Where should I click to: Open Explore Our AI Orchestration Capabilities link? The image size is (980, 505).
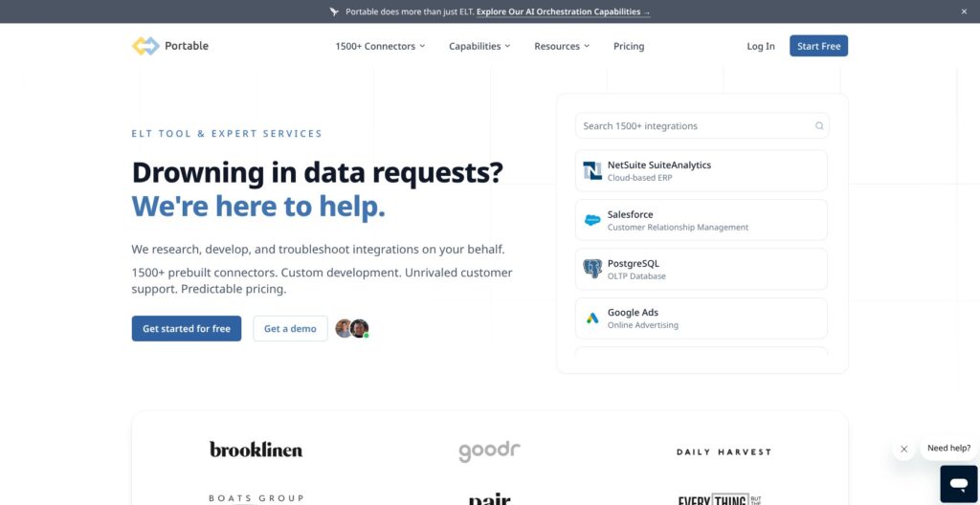click(x=563, y=11)
